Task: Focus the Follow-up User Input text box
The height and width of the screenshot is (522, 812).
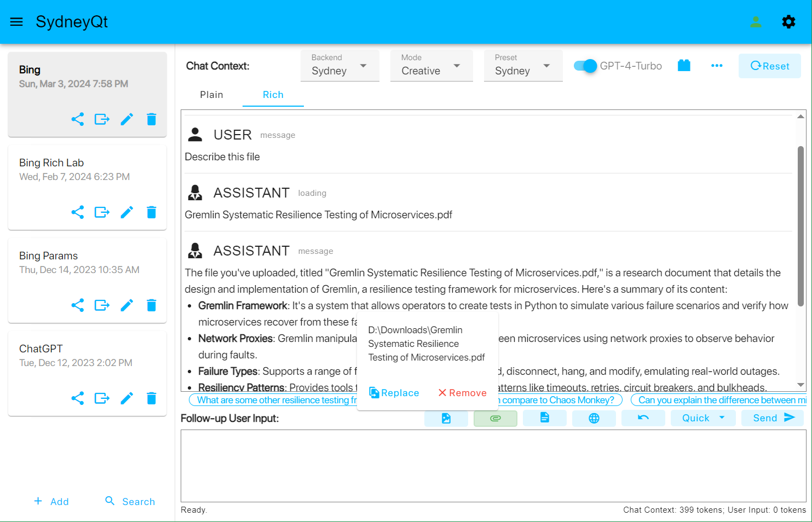Action: point(493,466)
